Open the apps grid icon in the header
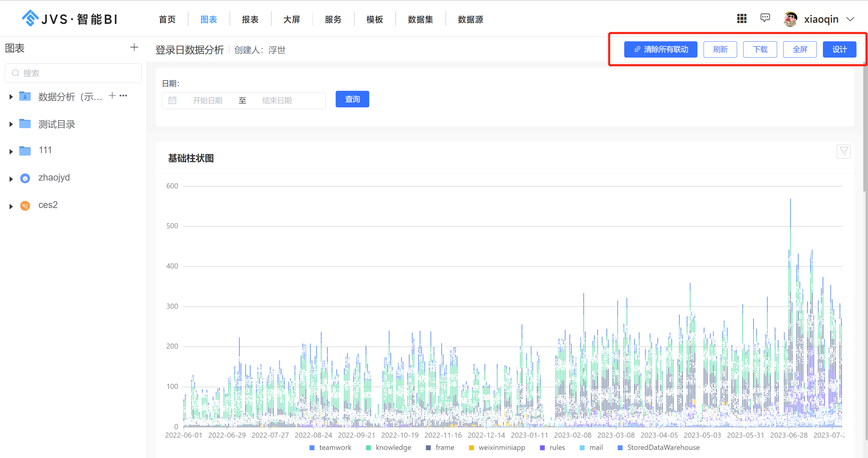 point(742,19)
